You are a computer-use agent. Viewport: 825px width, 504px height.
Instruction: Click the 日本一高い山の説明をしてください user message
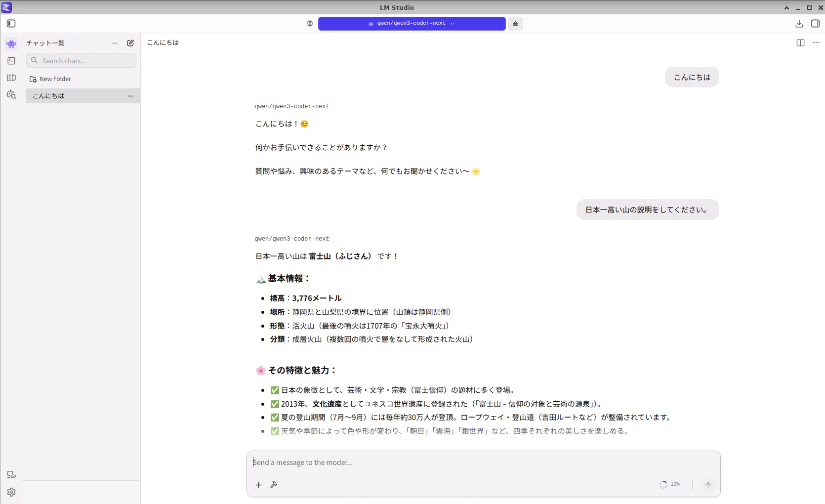click(x=648, y=210)
